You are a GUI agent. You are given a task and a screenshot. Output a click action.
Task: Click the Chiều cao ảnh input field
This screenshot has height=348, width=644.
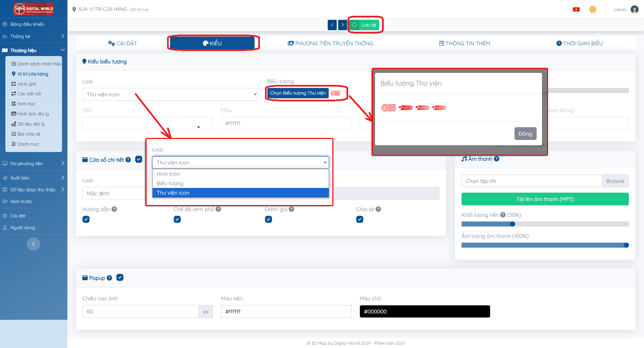[x=141, y=311]
